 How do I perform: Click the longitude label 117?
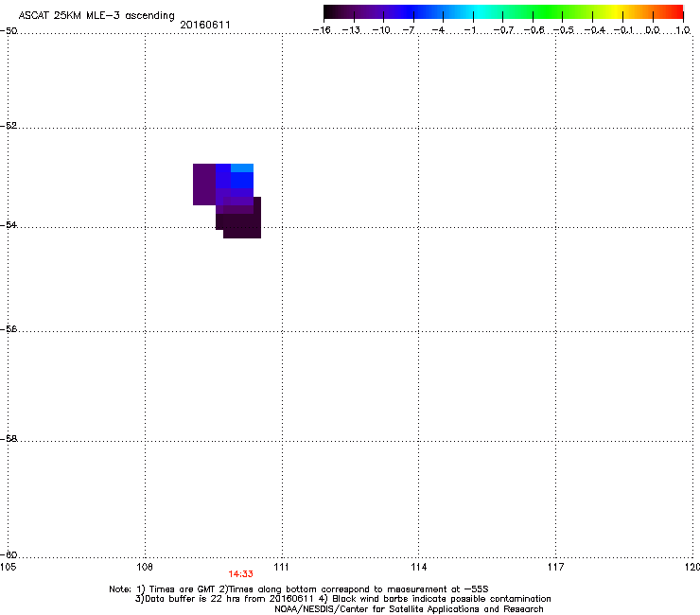tap(555, 567)
